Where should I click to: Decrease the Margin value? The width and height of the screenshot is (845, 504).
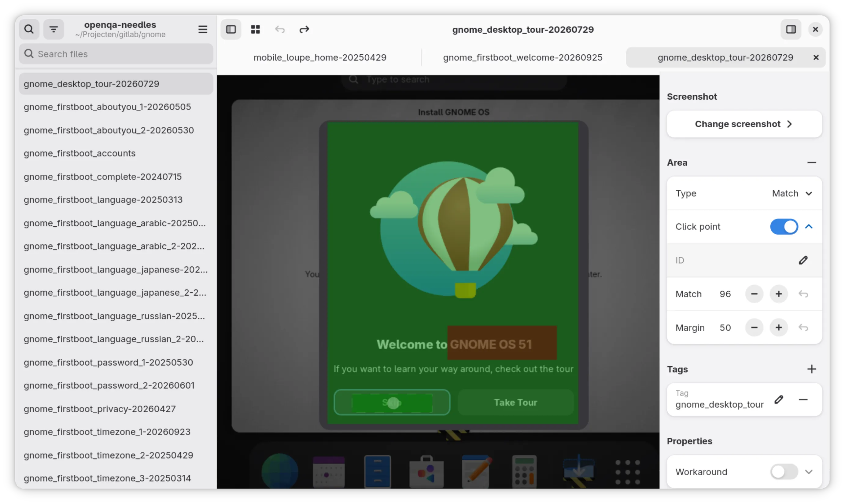coord(754,327)
